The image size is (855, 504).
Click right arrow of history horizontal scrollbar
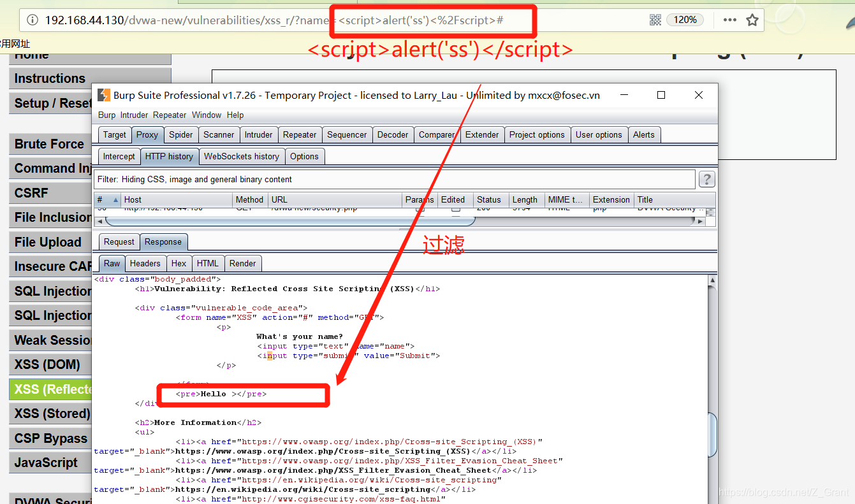point(700,221)
